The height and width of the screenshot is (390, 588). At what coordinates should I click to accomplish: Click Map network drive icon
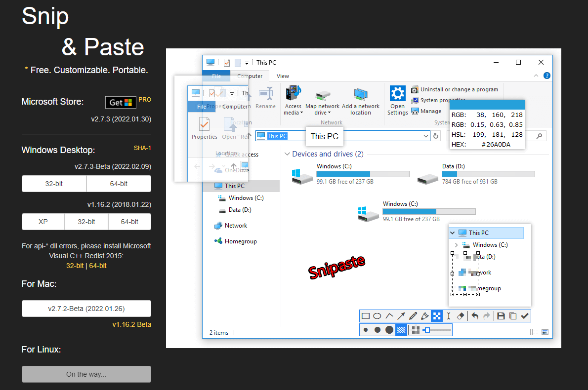pyautogui.click(x=323, y=96)
